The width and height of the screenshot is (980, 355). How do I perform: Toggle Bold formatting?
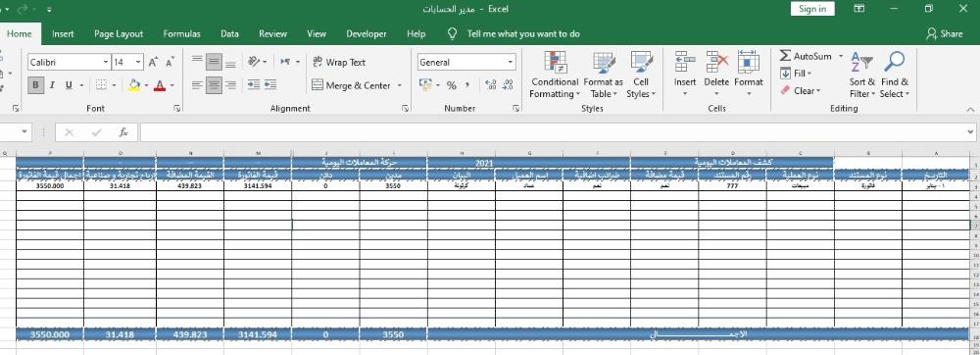pos(35,85)
